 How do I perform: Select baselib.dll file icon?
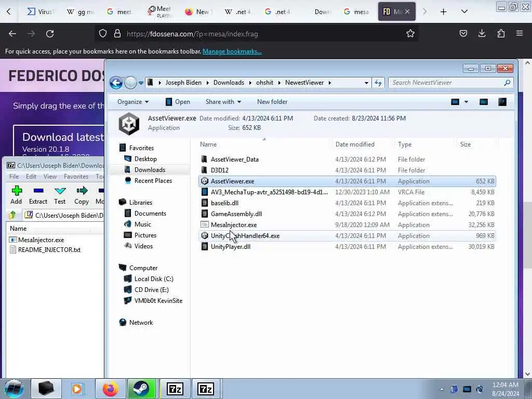click(205, 203)
